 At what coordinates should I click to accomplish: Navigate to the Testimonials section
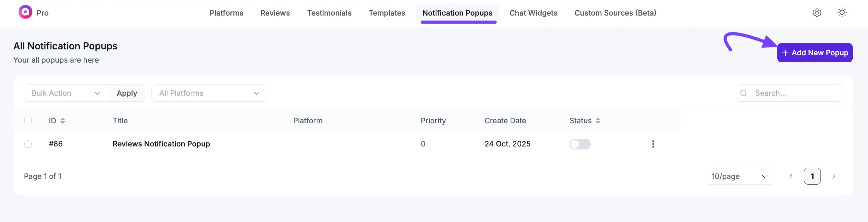(x=329, y=13)
